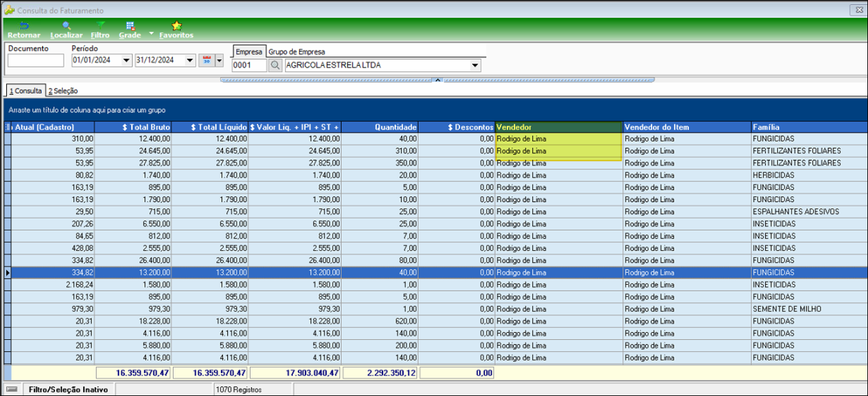Sort by the $ Total Líquido column header
The image size is (868, 396).
pyautogui.click(x=210, y=127)
